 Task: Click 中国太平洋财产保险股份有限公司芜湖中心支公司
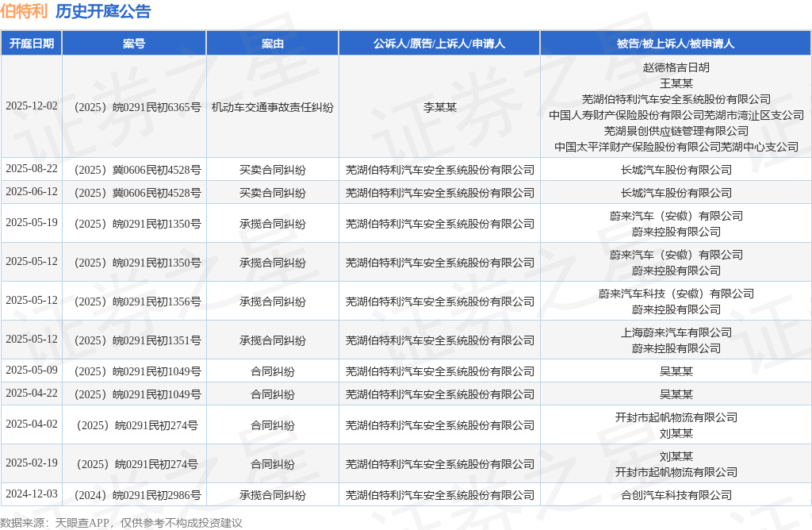click(x=676, y=147)
